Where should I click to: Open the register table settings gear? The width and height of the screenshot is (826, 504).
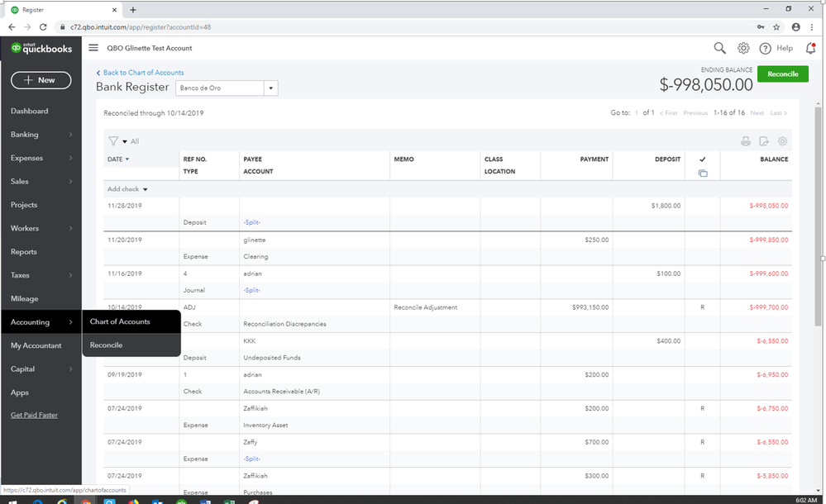point(782,141)
